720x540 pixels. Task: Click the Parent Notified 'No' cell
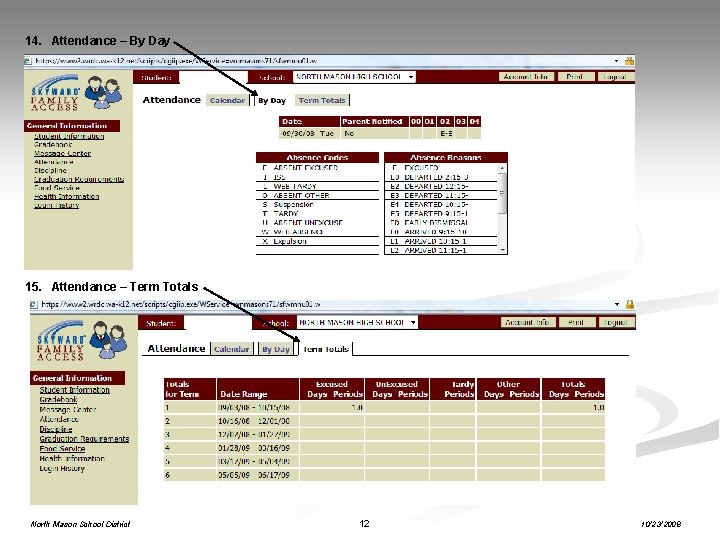pyautogui.click(x=375, y=134)
